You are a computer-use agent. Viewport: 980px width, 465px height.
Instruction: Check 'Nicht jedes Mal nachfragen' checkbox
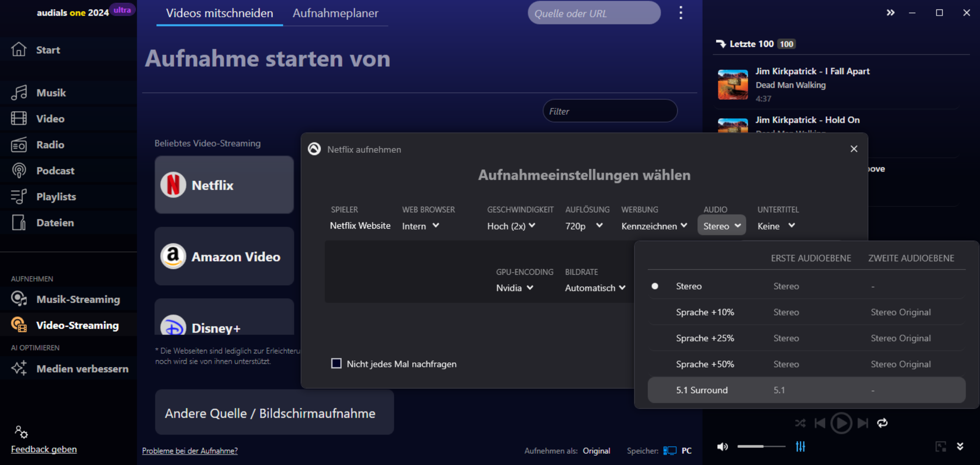pyautogui.click(x=337, y=364)
